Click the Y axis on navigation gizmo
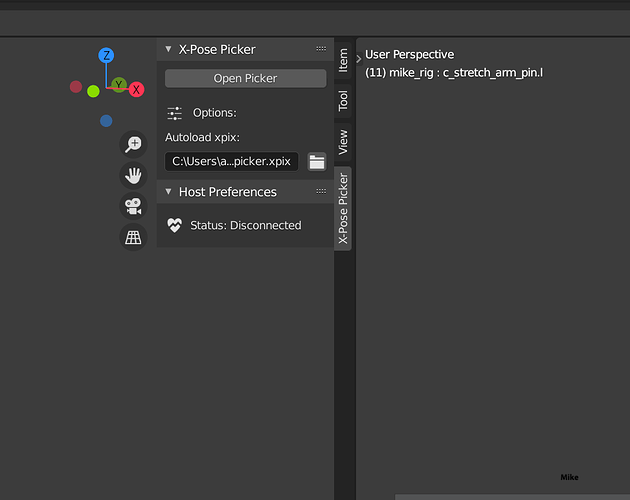The width and height of the screenshot is (630, 500). coord(119,85)
